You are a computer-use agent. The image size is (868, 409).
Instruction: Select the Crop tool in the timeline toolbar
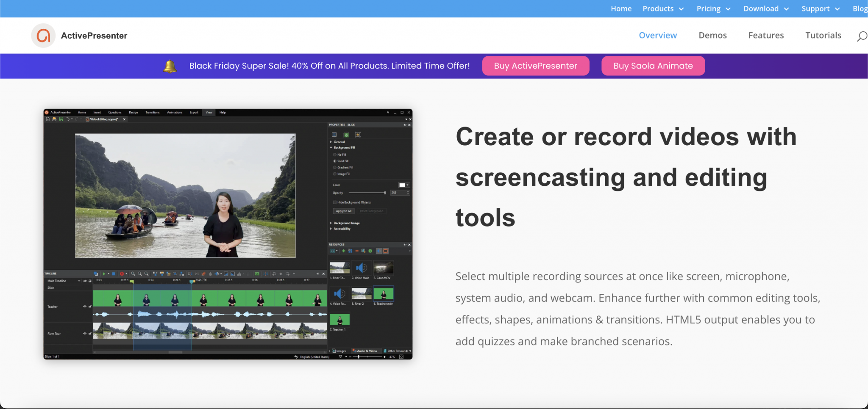tap(175, 274)
